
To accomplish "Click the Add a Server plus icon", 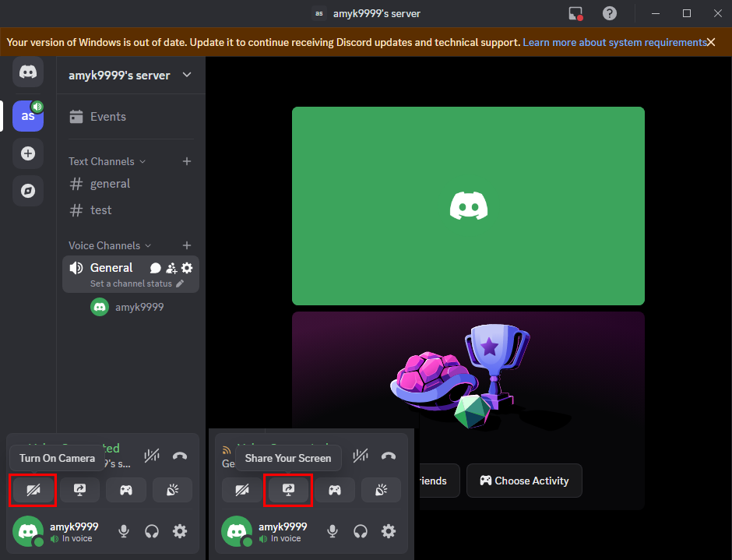I will [x=28, y=153].
